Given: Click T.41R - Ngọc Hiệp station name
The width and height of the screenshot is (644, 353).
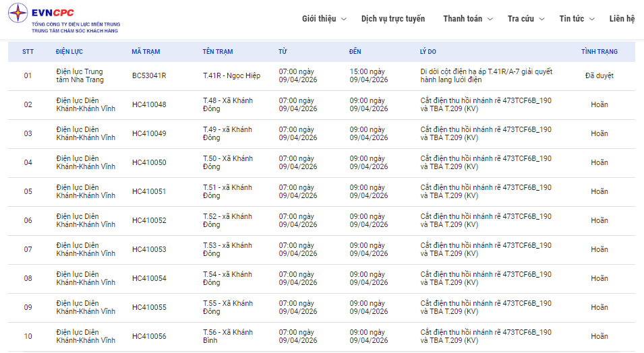Looking at the screenshot, I should click(x=231, y=75).
